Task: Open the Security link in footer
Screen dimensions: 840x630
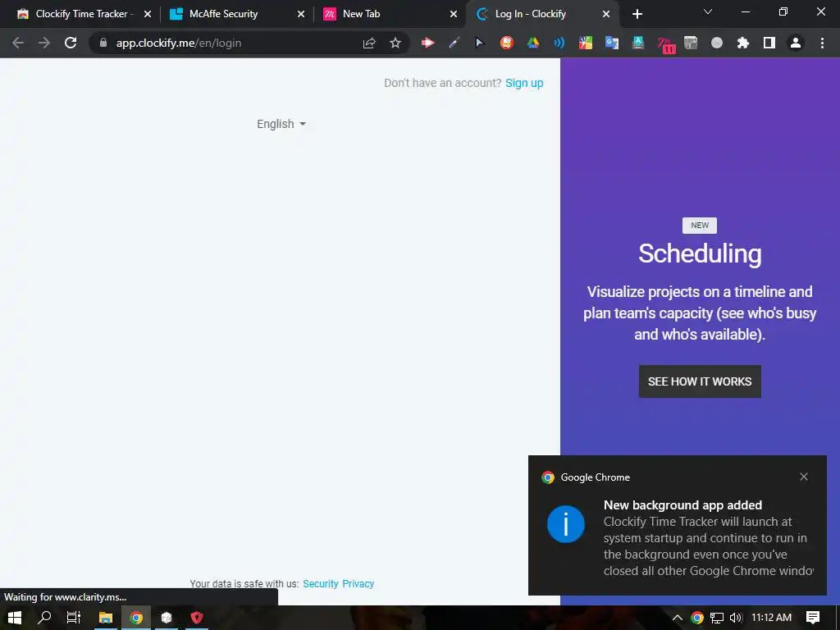Action: point(321,583)
